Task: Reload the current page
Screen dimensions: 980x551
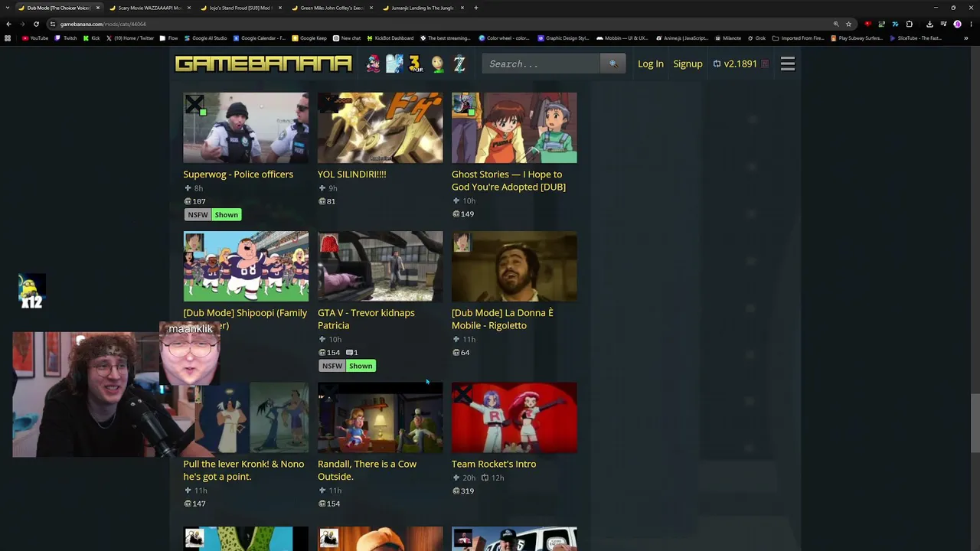Action: [36, 24]
